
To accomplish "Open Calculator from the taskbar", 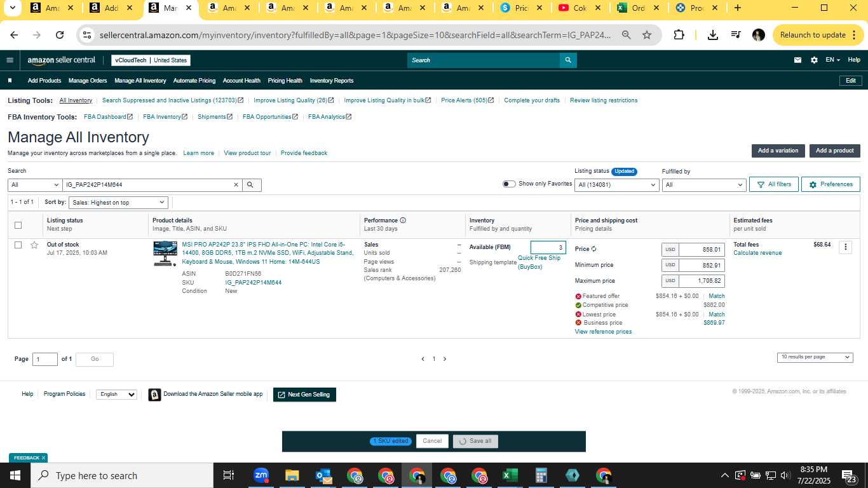I will [541, 475].
